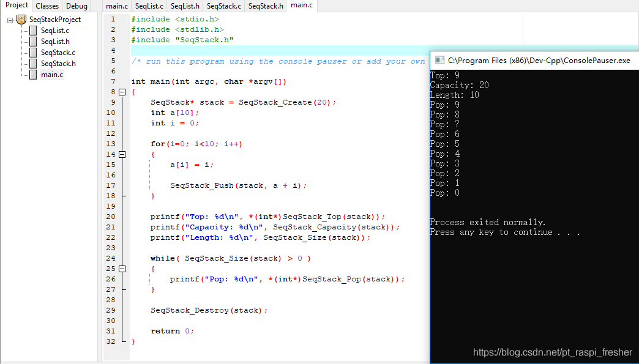Switch to the Project panel tab
639x364 pixels.
[17, 6]
